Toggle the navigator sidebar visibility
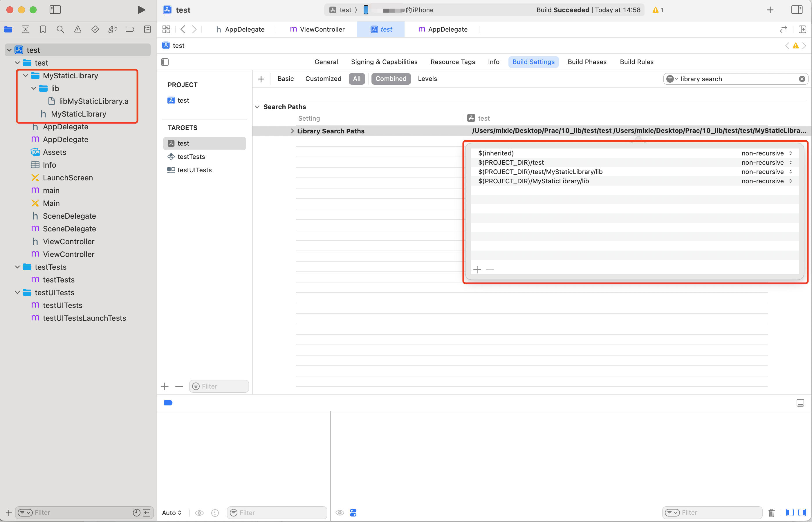The image size is (812, 522). 55,10
